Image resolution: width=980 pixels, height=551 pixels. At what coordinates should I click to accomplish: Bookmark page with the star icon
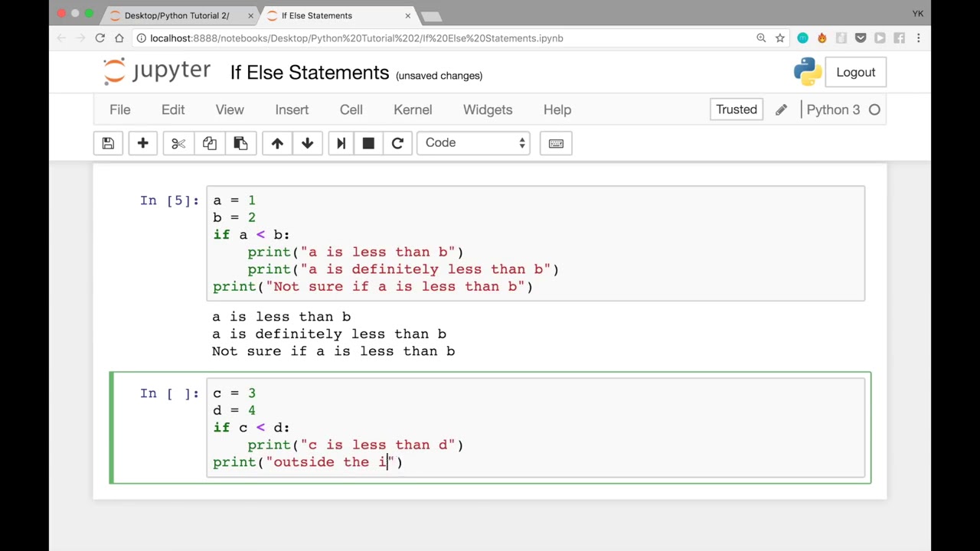click(x=780, y=38)
